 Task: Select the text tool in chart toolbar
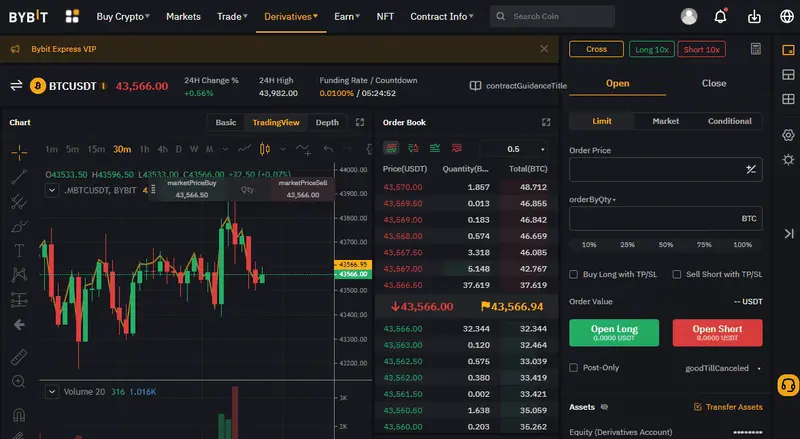[19, 250]
